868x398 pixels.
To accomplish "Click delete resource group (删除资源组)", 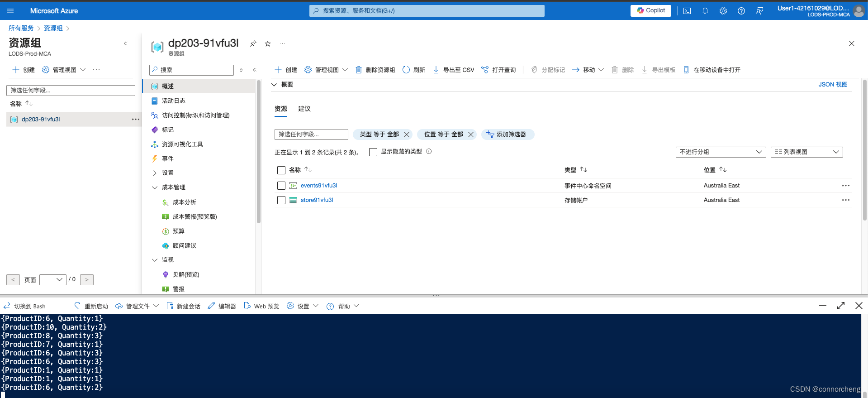I will [x=375, y=70].
